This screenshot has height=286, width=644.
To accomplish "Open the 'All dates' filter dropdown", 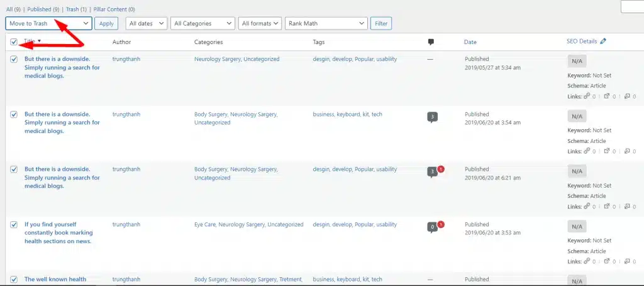I will coord(146,23).
